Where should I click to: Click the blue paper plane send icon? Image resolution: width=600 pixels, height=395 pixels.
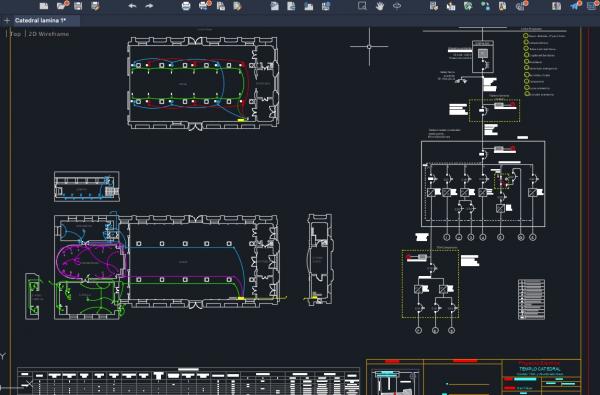click(575, 5)
